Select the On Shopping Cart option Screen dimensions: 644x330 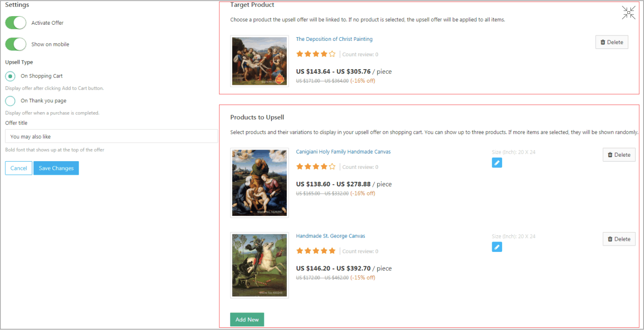pyautogui.click(x=10, y=76)
